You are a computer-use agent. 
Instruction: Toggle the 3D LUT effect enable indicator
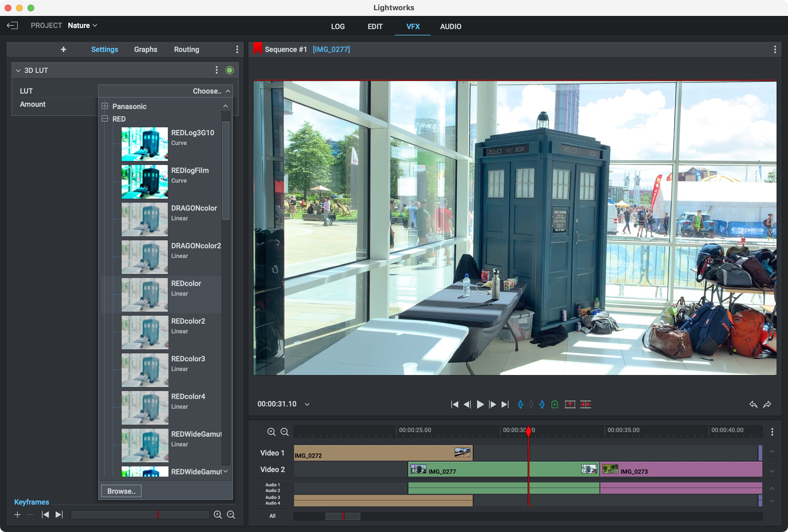pos(230,70)
